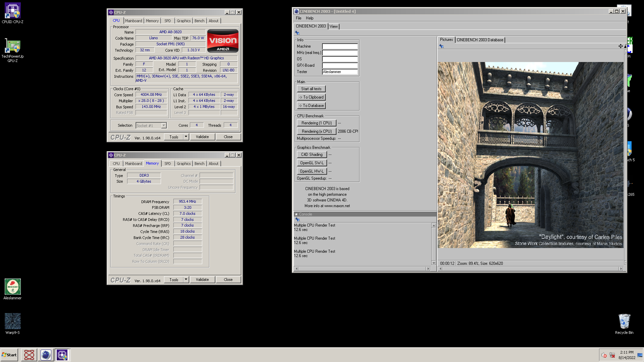Viewport: 644px width, 362px height.
Task: Start the Rendering (x CPU) benchmark
Action: point(316,131)
